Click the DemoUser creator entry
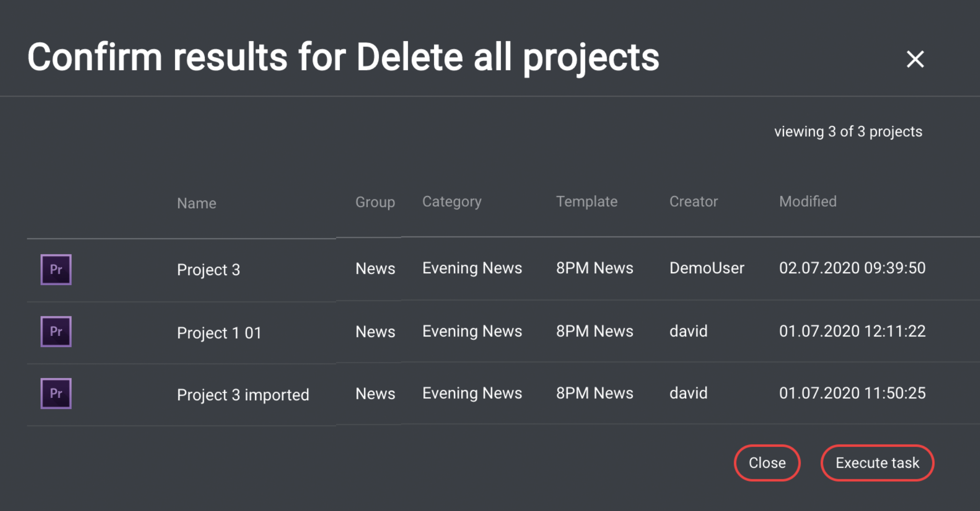 point(707,268)
